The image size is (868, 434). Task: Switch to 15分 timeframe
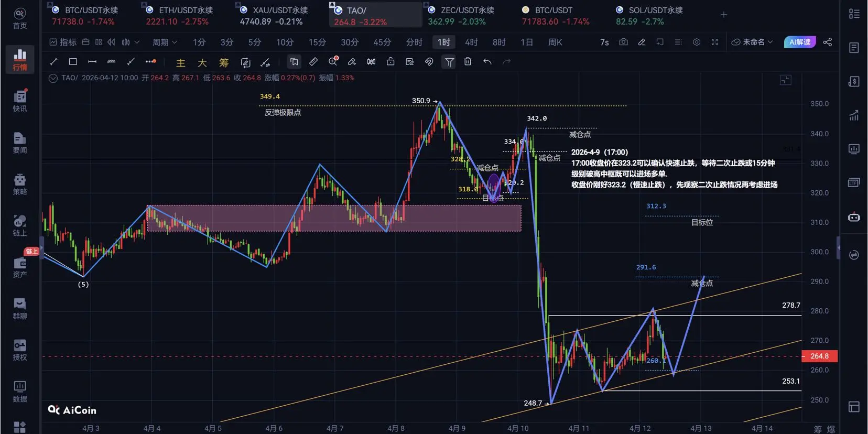click(317, 42)
